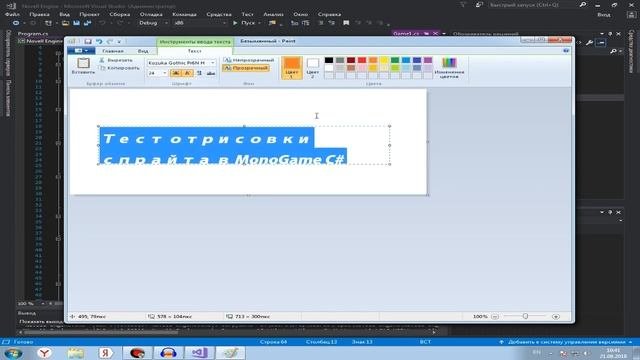640x360 pixels.
Task: Click the Пуск start debugging button
Action: coord(246,23)
